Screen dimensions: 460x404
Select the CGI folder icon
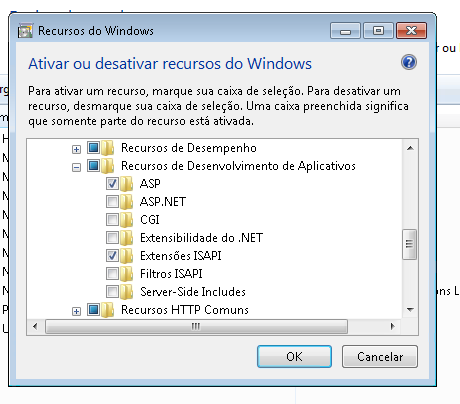pyautogui.click(x=127, y=220)
